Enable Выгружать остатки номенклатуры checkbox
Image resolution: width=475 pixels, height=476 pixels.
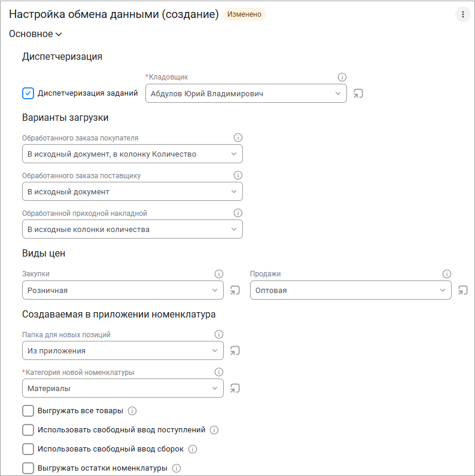(28, 468)
